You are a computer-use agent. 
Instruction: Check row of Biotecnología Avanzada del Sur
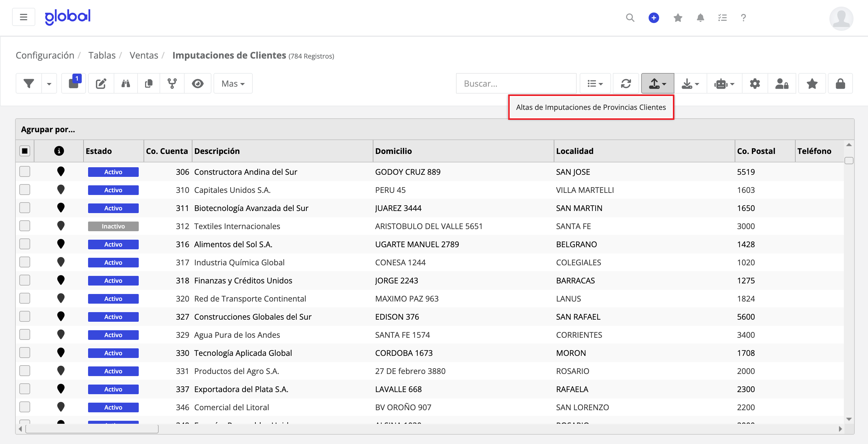tap(25, 208)
